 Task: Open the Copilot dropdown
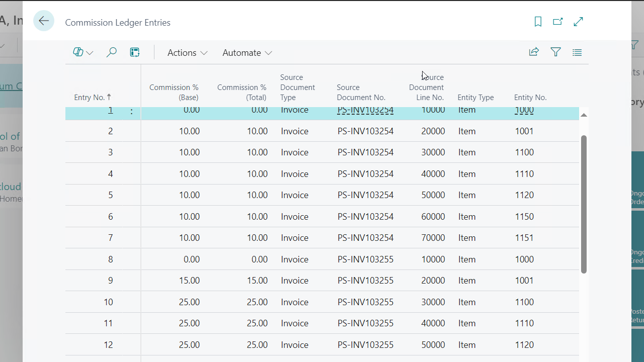click(x=83, y=52)
